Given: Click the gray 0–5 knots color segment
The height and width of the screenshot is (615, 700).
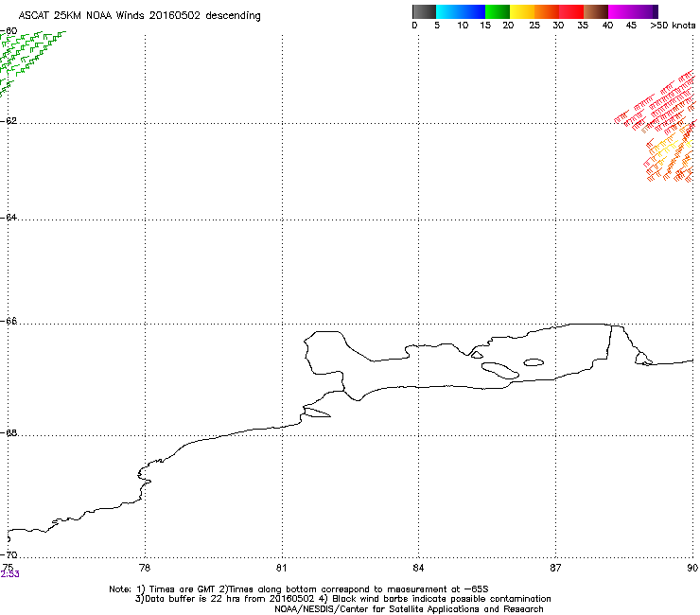Looking at the screenshot, I should [424, 11].
